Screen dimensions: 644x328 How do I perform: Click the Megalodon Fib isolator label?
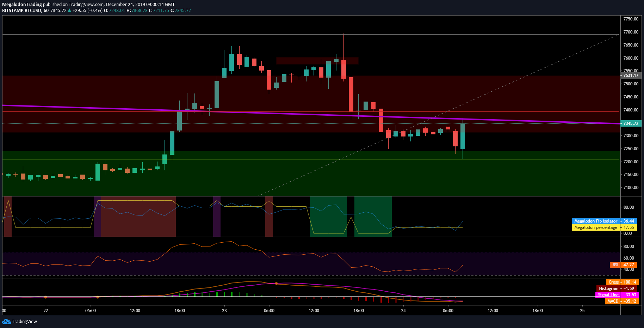[596, 221]
